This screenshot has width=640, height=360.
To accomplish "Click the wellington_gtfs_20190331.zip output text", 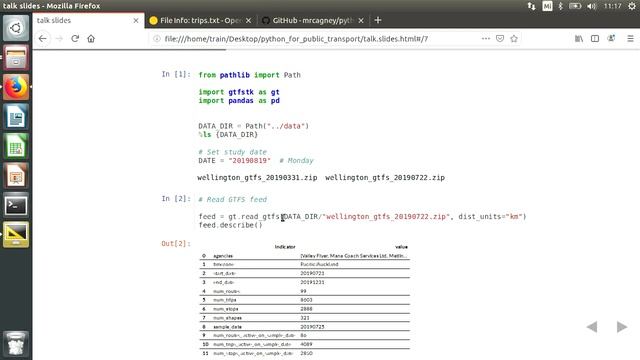I will 257,178.
